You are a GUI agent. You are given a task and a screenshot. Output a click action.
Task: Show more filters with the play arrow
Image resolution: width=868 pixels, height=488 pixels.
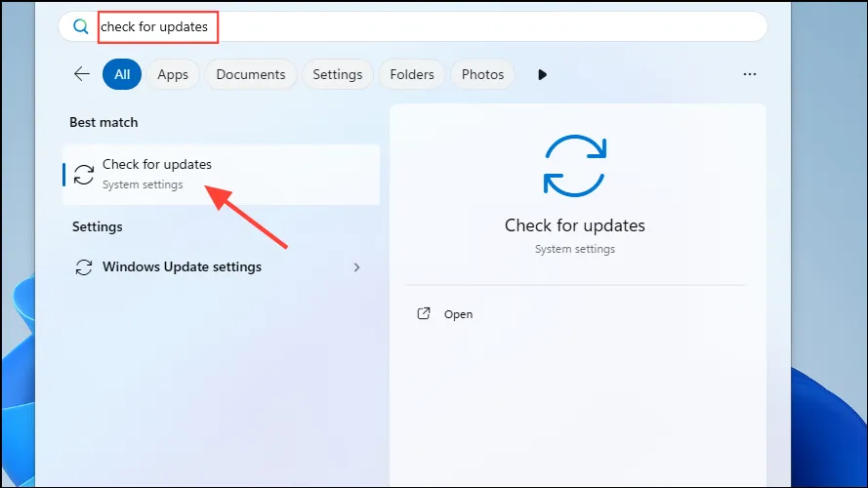pos(542,75)
